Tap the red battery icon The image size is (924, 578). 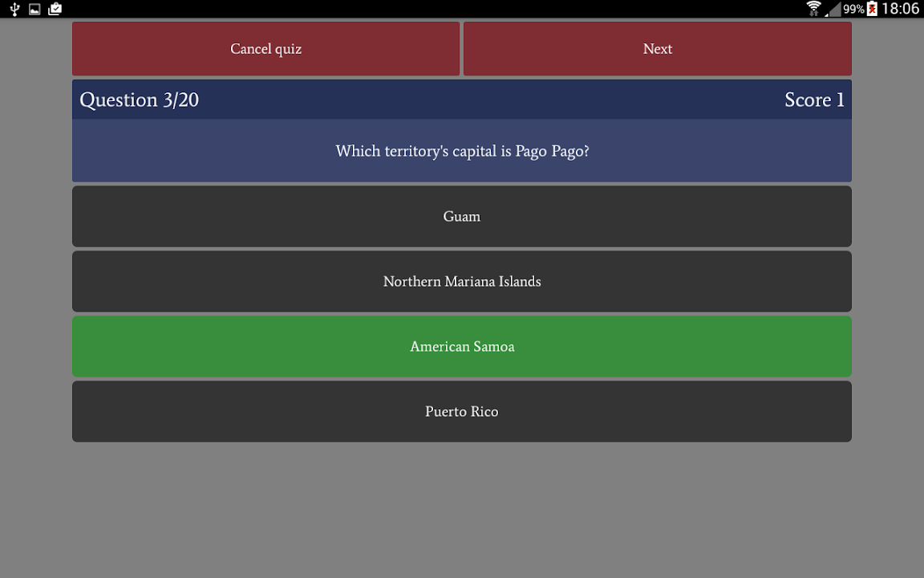pos(872,9)
